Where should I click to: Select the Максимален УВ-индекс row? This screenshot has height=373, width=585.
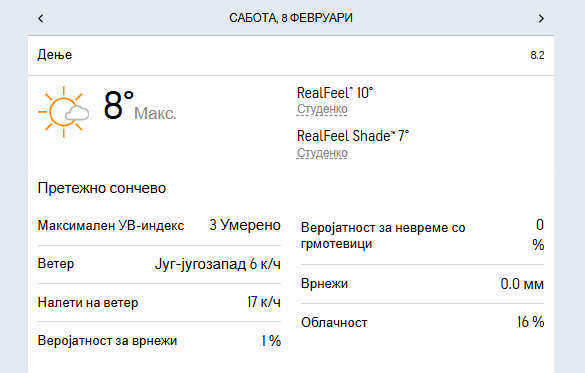pyautogui.click(x=159, y=226)
